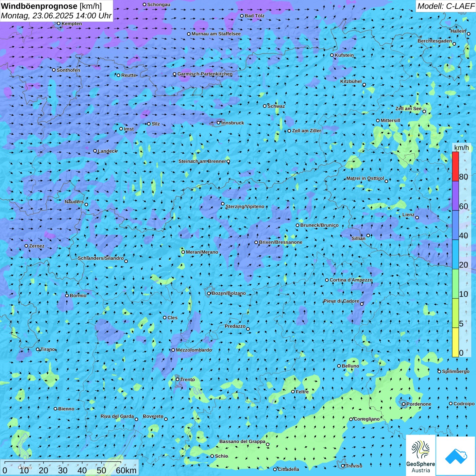The image size is (476, 476).
Task: Click the Bad Tölz city label
Action: pyautogui.click(x=254, y=16)
